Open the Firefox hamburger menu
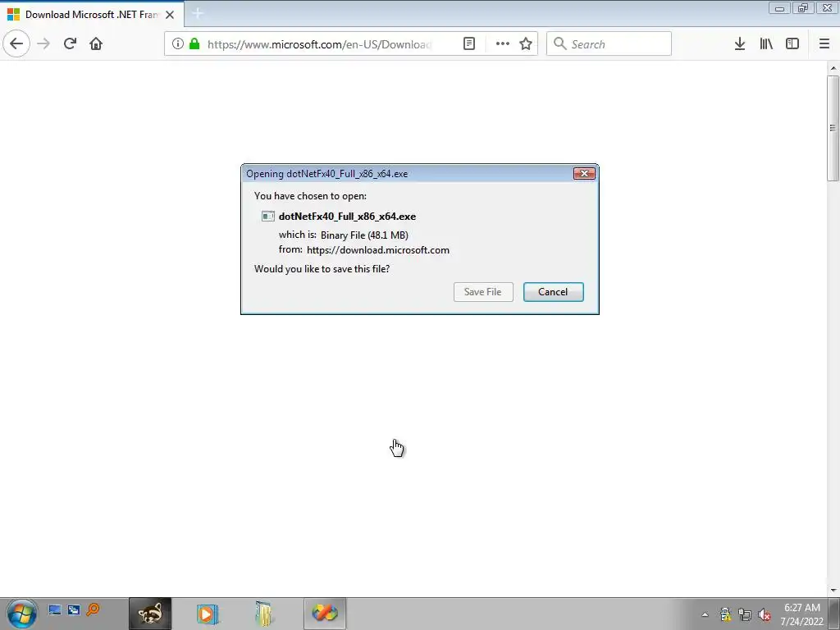Viewport: 840px width, 630px height. coord(824,44)
